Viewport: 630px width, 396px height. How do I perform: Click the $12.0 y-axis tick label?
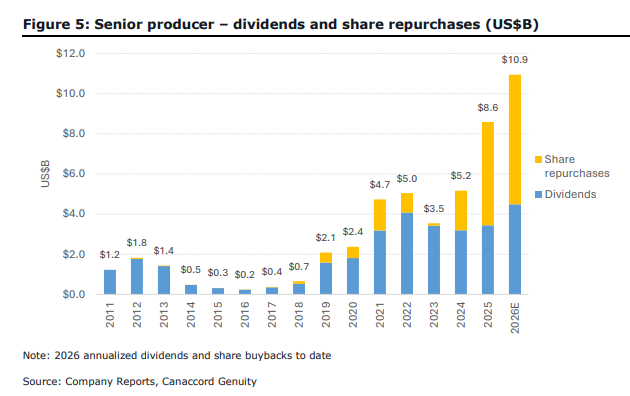click(x=71, y=53)
